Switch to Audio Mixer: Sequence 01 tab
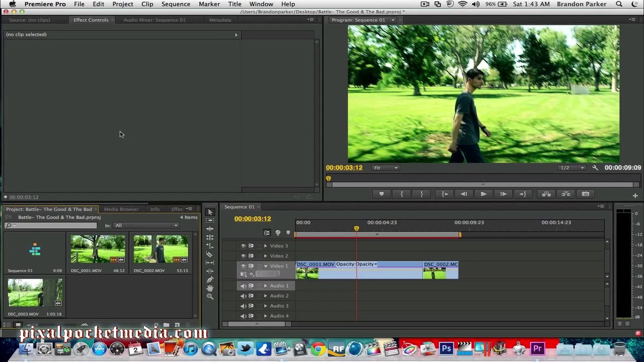 point(154,20)
